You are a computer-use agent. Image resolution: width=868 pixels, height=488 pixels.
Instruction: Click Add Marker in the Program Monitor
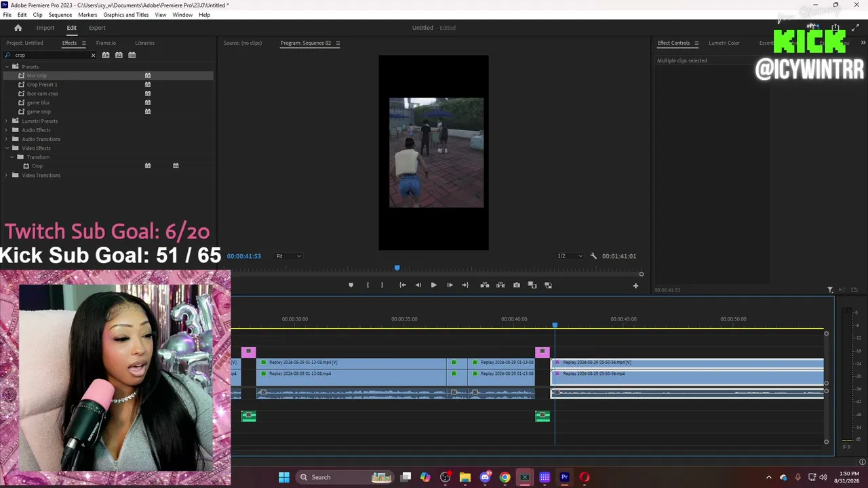(351, 285)
